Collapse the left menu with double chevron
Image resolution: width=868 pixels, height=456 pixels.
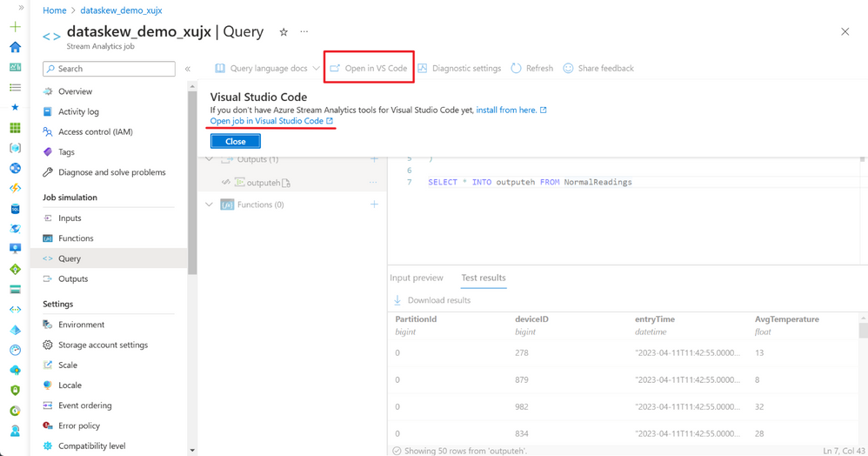coord(188,69)
